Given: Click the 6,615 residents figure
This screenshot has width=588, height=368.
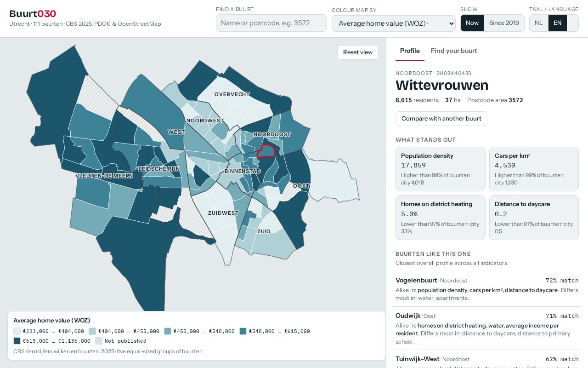Looking at the screenshot, I should (417, 100).
